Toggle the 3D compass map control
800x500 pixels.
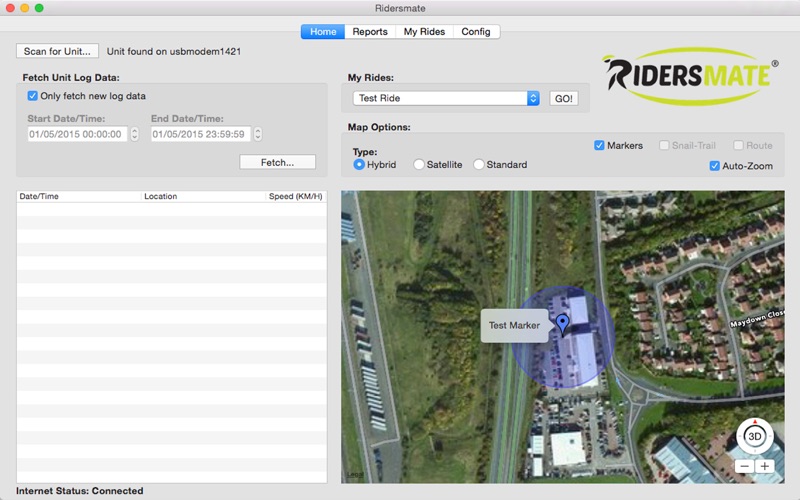point(755,436)
